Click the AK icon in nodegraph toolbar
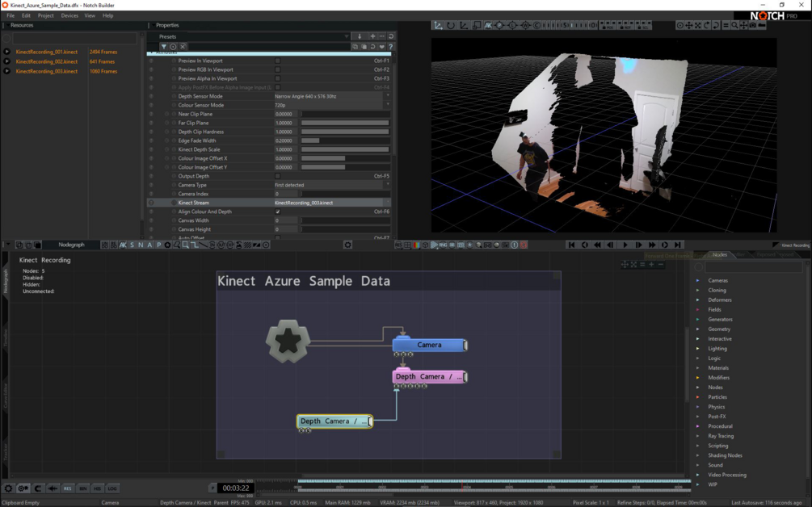This screenshot has width=812, height=507. 124,245
